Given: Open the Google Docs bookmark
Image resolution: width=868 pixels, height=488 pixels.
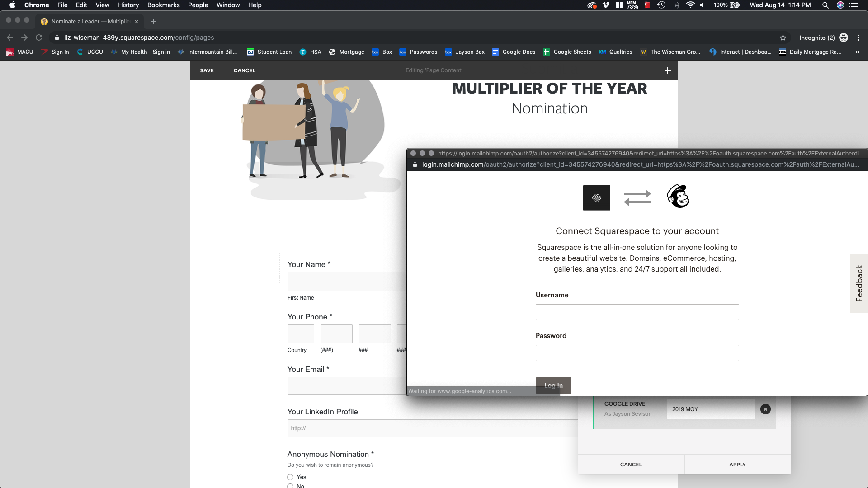Looking at the screenshot, I should [514, 52].
